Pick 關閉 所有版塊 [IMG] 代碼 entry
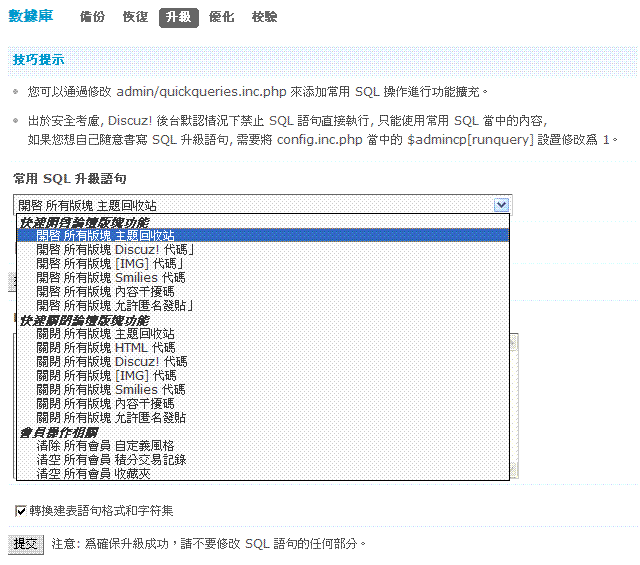Viewport: 640px width, 565px height. coord(263,376)
